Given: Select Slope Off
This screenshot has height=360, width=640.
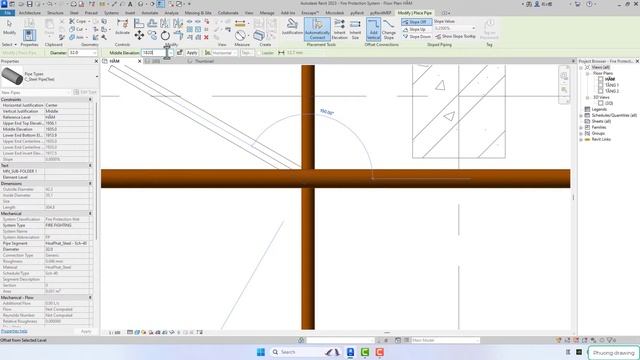Looking at the screenshot, I should pyautogui.click(x=416, y=22).
